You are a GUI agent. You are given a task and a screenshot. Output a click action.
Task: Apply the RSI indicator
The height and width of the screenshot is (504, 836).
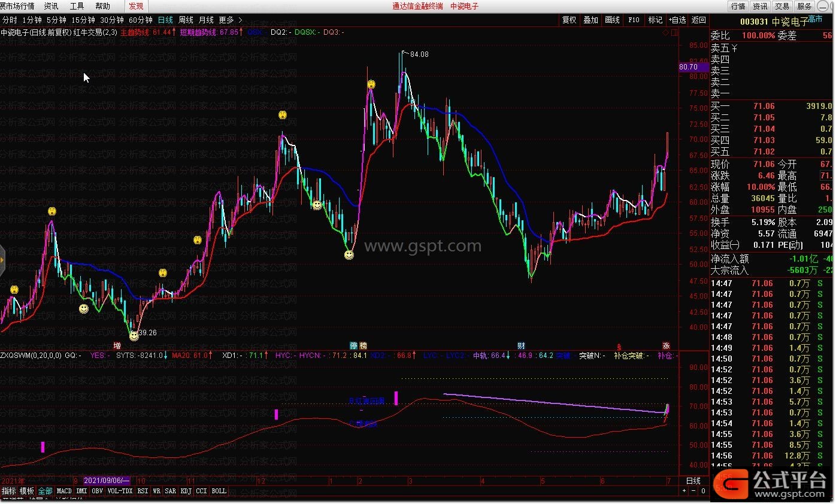coord(143,491)
